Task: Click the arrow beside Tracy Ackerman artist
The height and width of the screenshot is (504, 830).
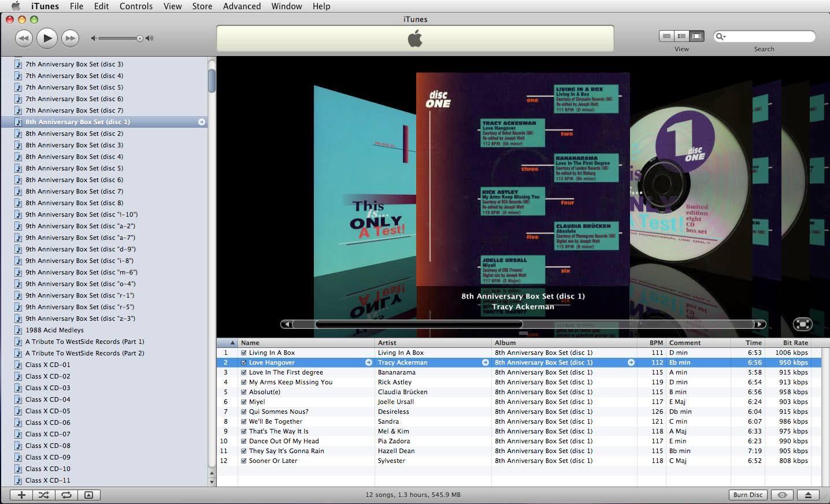Action: click(x=486, y=362)
